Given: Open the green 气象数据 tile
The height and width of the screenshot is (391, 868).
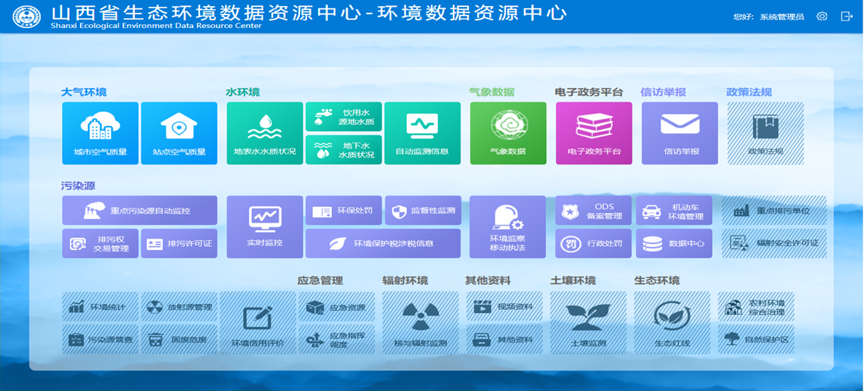Looking at the screenshot, I should [507, 133].
